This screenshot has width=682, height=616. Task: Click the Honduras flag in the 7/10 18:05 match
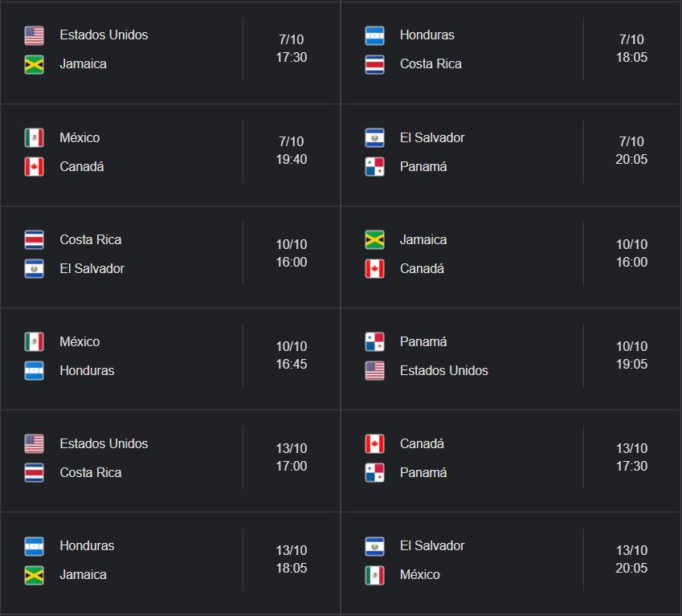click(374, 35)
